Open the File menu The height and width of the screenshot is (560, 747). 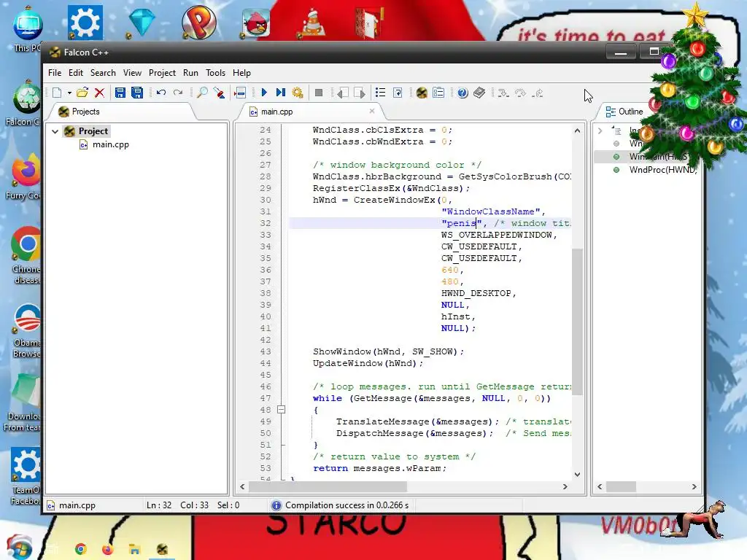point(55,73)
